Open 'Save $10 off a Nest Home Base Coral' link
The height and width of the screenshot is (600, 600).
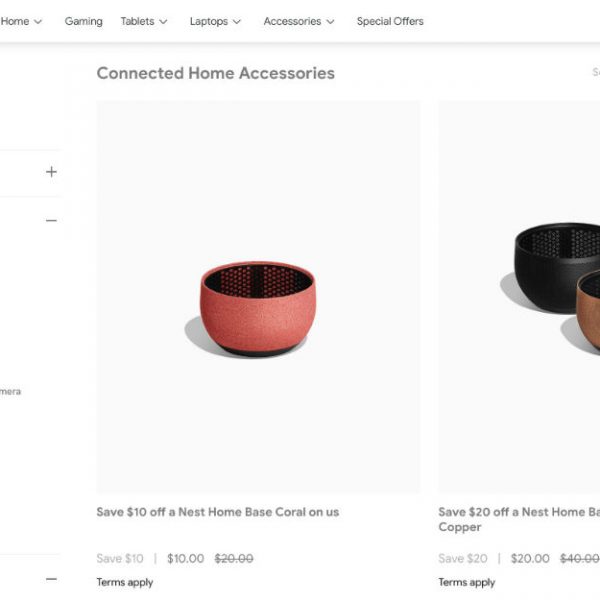218,512
